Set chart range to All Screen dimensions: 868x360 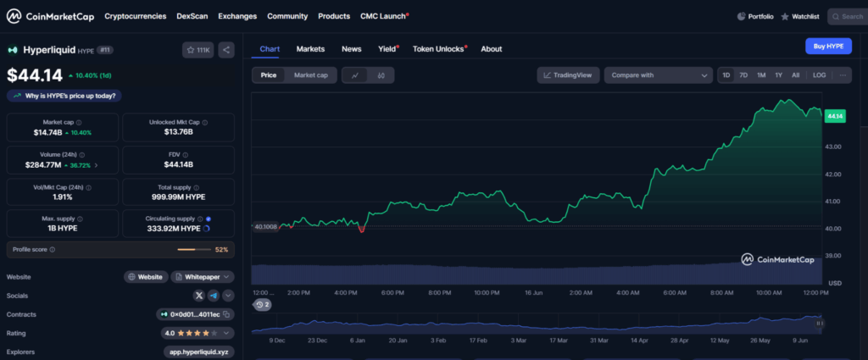click(x=795, y=75)
